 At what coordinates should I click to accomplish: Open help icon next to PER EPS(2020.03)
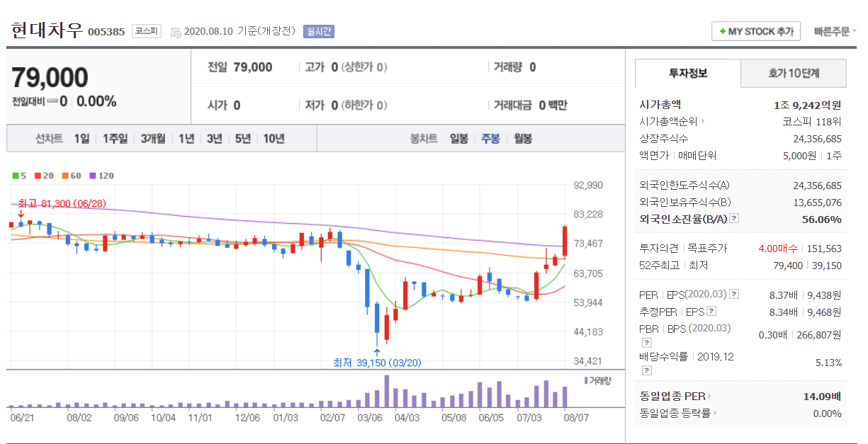pos(734,294)
